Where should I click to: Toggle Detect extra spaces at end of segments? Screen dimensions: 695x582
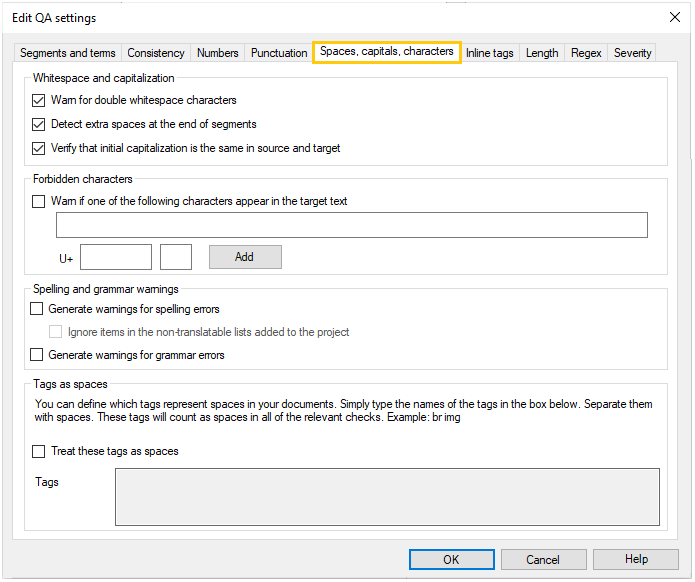point(39,125)
